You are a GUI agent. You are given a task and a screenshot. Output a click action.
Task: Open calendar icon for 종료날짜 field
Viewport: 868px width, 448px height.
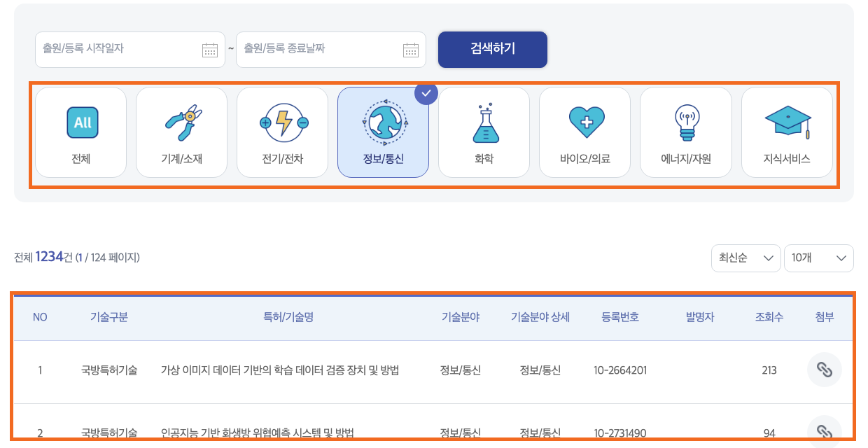(x=411, y=50)
